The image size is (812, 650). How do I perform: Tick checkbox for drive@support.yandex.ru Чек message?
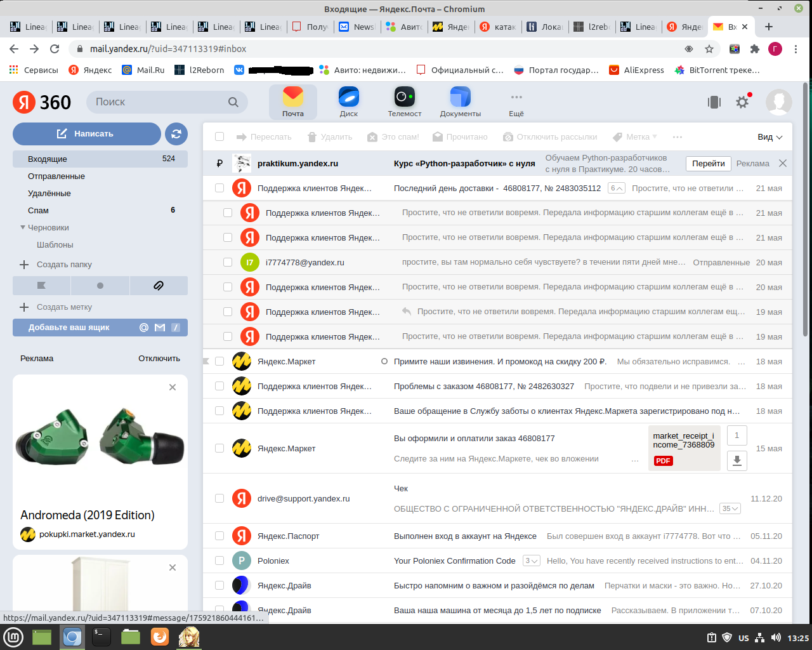click(219, 498)
